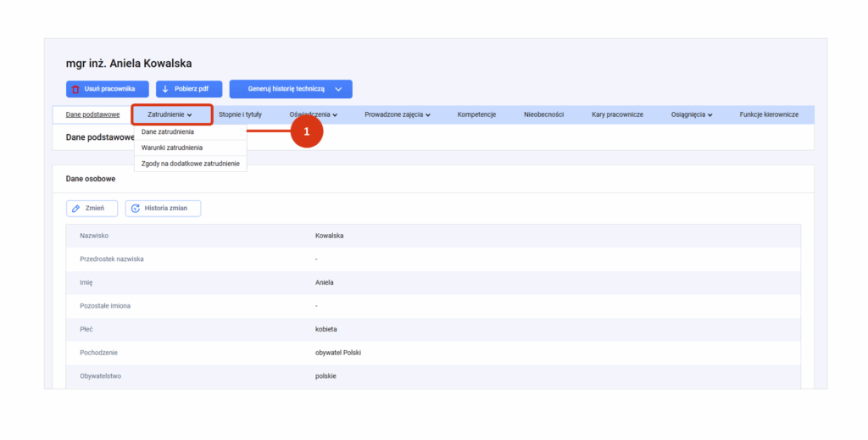Click the Nazwisko value Kowalska
The height and width of the screenshot is (440, 868).
click(330, 236)
